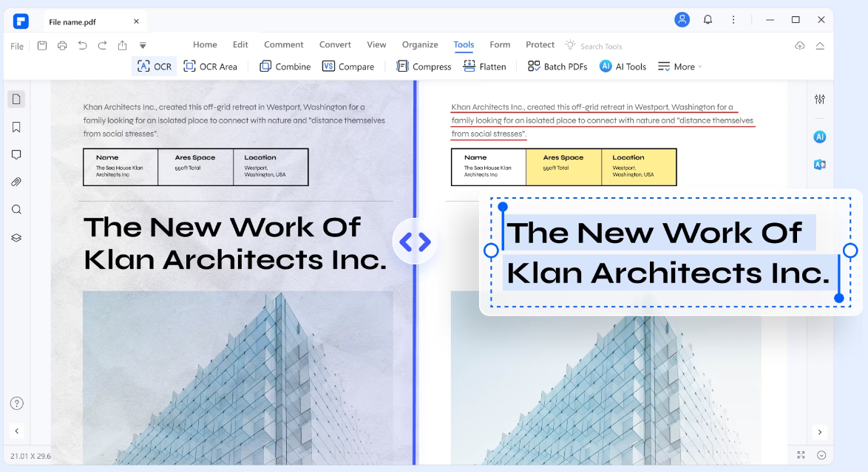
Task: Click the page size 21.01 X 29.6 label
Action: pos(30,456)
